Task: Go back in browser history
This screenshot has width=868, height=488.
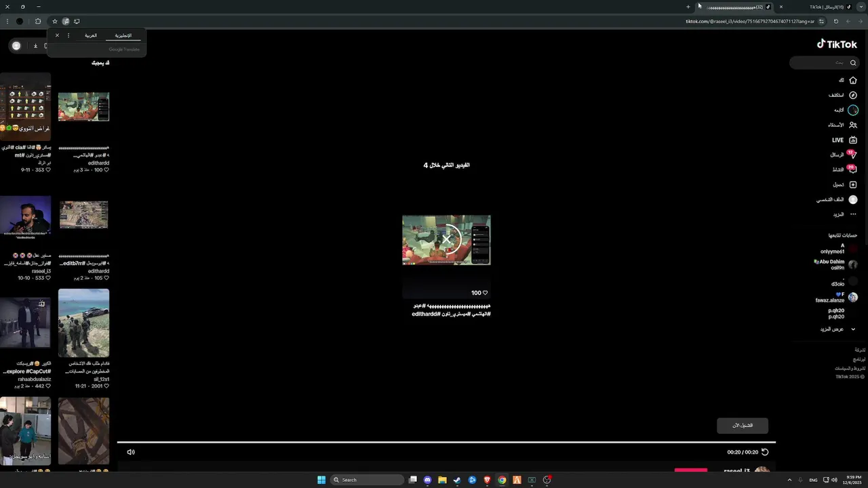Action: tap(860, 21)
